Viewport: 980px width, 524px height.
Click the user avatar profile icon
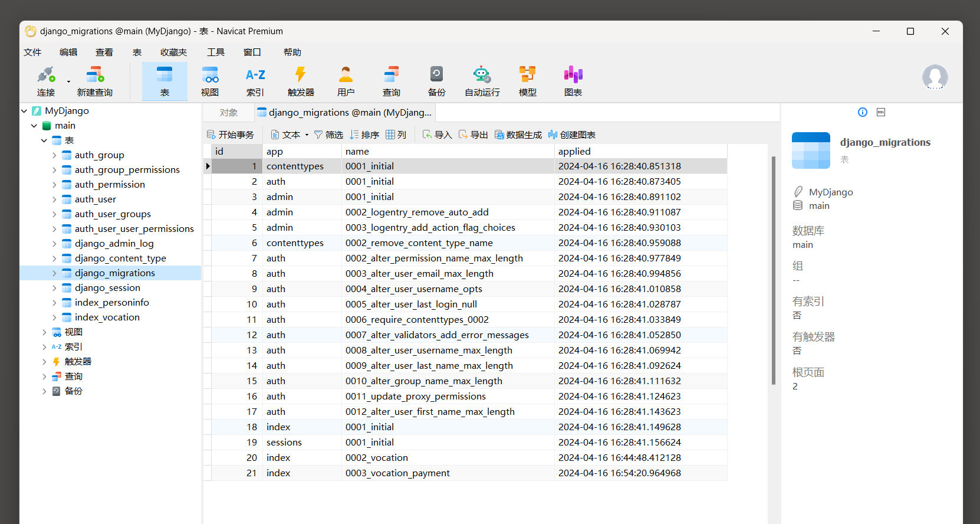coord(935,77)
